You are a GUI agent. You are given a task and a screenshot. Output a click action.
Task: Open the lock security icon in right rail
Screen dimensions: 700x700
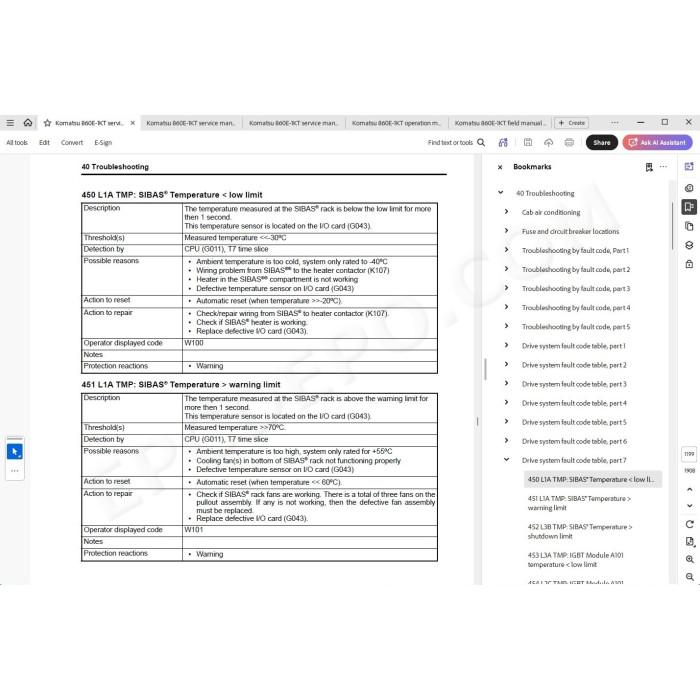689,264
